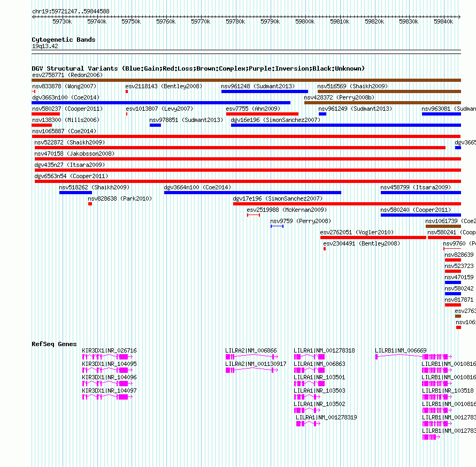Select nsv828638 (Park2010) label
Image resolution: width=476 pixels, height=467 pixels.
pyautogui.click(x=120, y=198)
